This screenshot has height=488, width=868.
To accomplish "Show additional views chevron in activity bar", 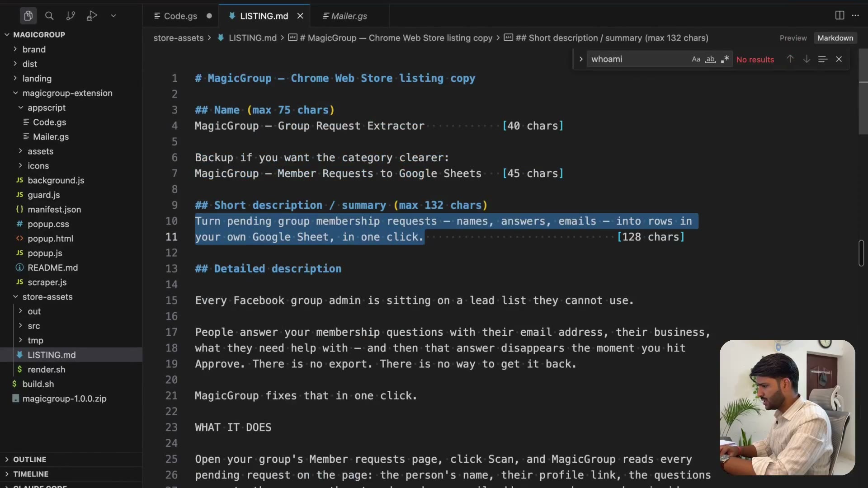I will [x=113, y=16].
